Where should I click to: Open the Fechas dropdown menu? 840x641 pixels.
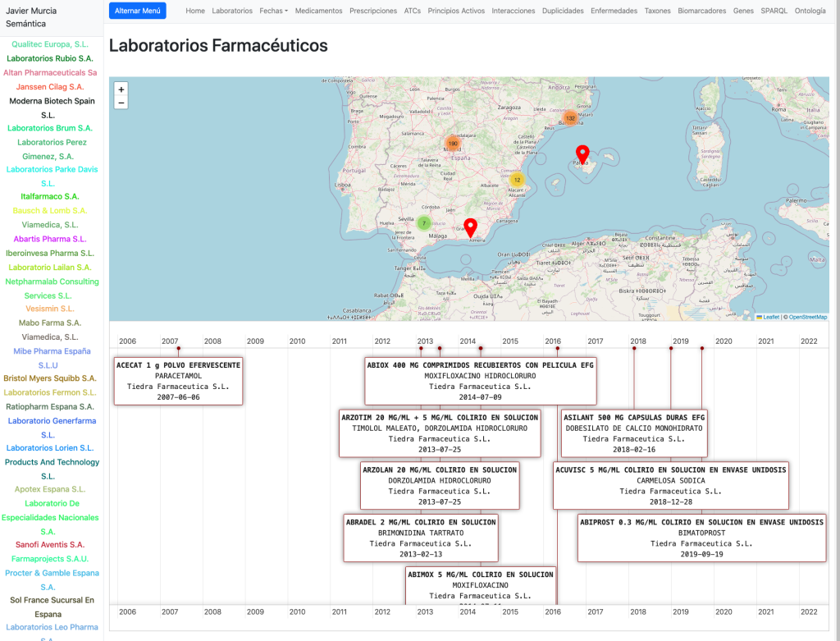pos(273,11)
